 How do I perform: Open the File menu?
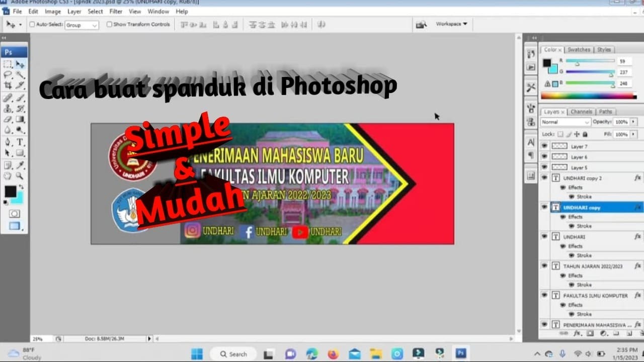17,11
